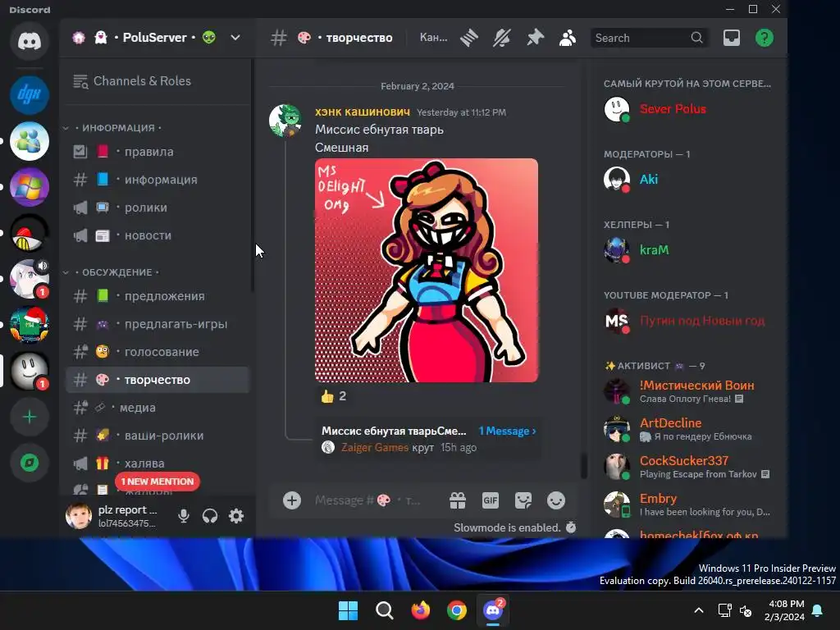Viewport: 840px width, 630px height.
Task: Toggle microphone mute
Action: click(x=183, y=516)
